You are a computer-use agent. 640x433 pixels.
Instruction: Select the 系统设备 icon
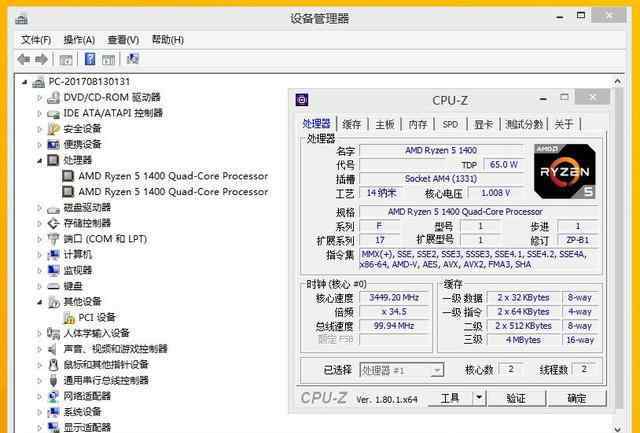point(53,412)
